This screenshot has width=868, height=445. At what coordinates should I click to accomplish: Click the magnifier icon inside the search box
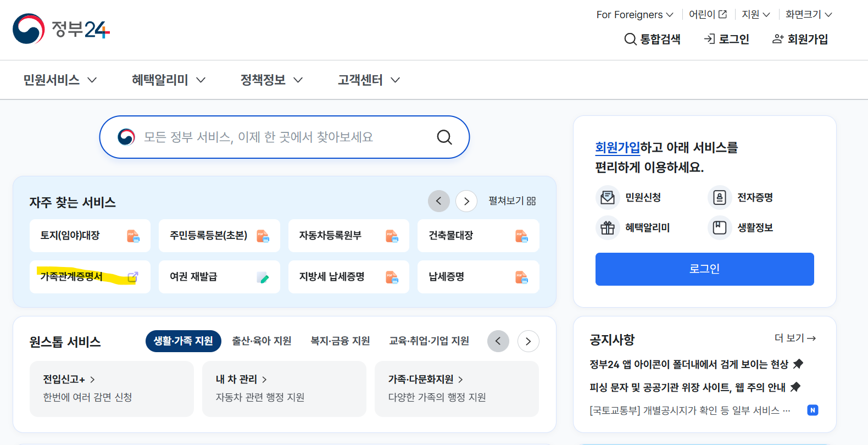444,137
